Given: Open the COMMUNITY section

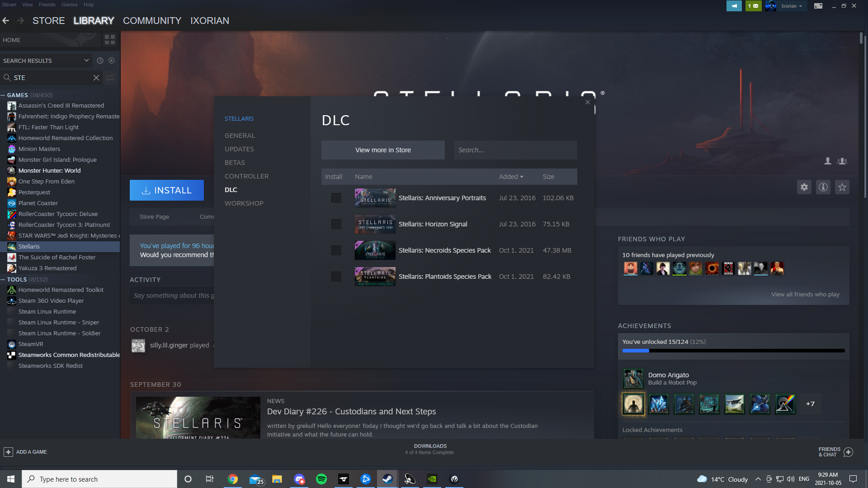Looking at the screenshot, I should [x=152, y=21].
